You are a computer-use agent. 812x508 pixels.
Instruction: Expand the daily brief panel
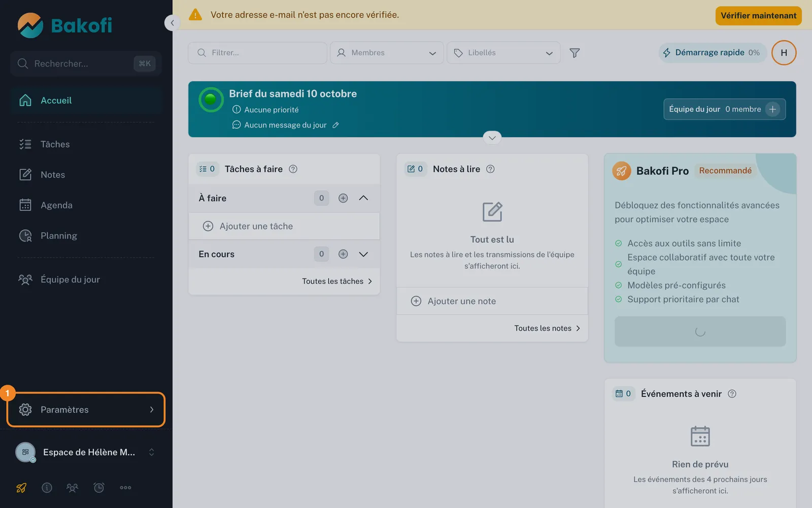pos(492,138)
